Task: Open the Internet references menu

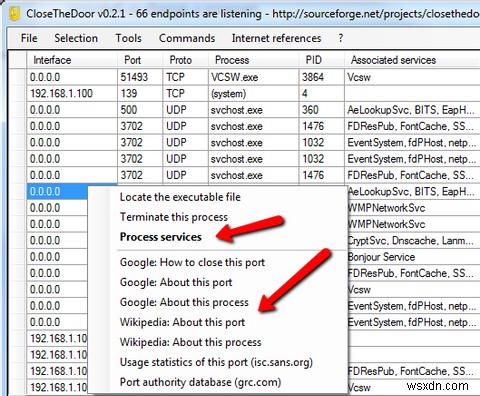Action: (276, 38)
